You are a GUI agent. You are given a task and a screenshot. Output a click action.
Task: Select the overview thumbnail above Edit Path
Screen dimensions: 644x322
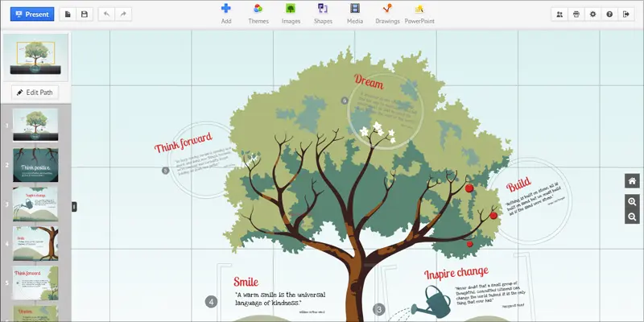click(35, 57)
